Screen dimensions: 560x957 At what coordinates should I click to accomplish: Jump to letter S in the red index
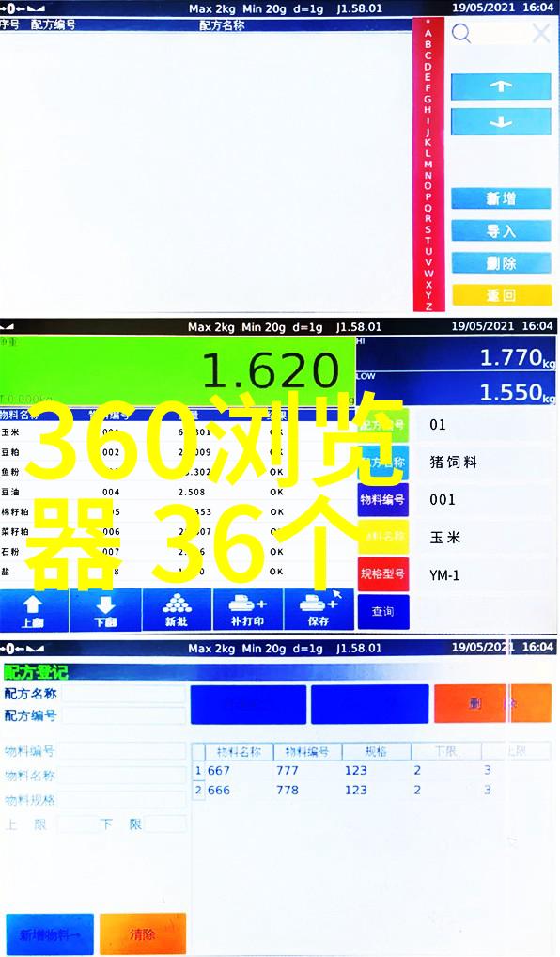(x=428, y=230)
